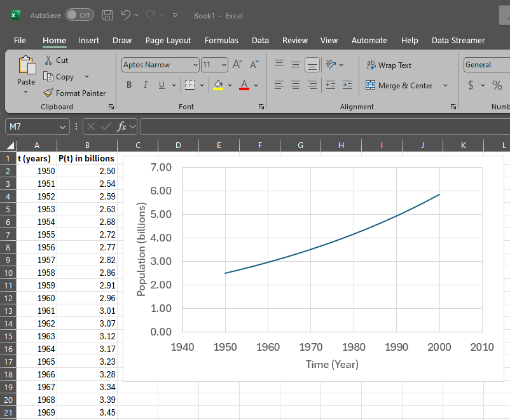The height and width of the screenshot is (420, 510).
Task: Apply yellow fill color
Action: point(218,85)
